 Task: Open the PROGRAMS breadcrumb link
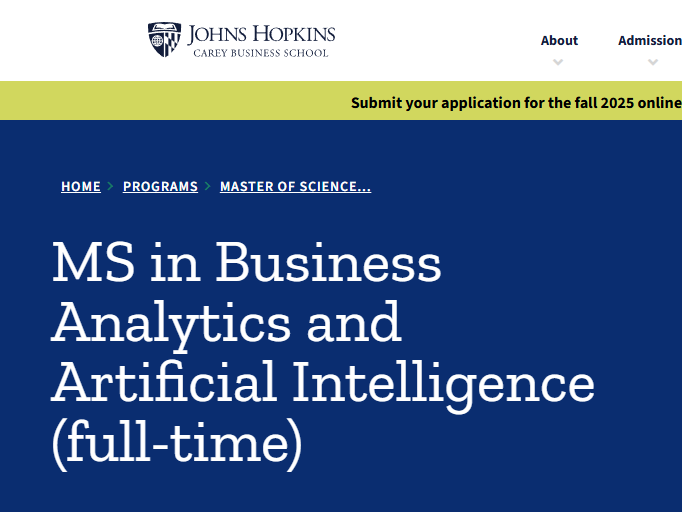tap(160, 186)
